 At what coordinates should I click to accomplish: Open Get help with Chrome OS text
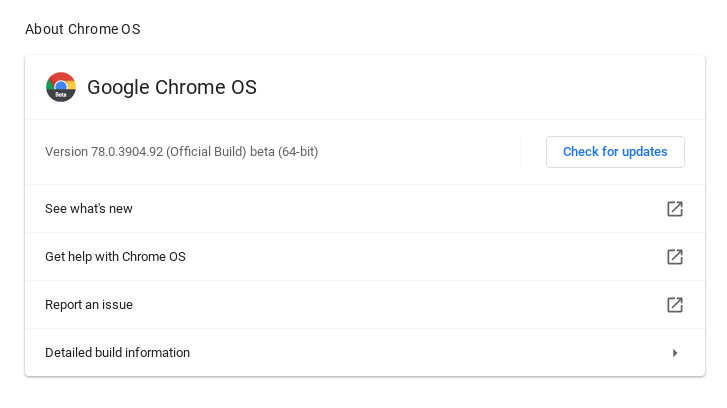115,257
